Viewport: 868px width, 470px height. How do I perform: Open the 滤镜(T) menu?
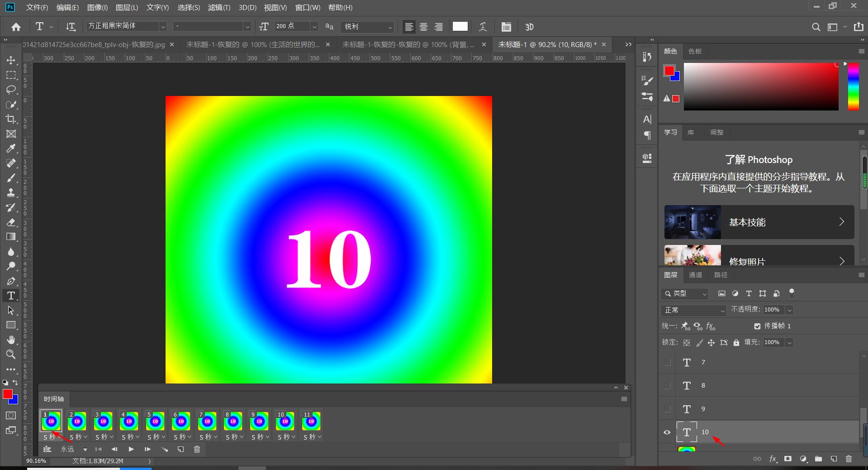click(219, 7)
